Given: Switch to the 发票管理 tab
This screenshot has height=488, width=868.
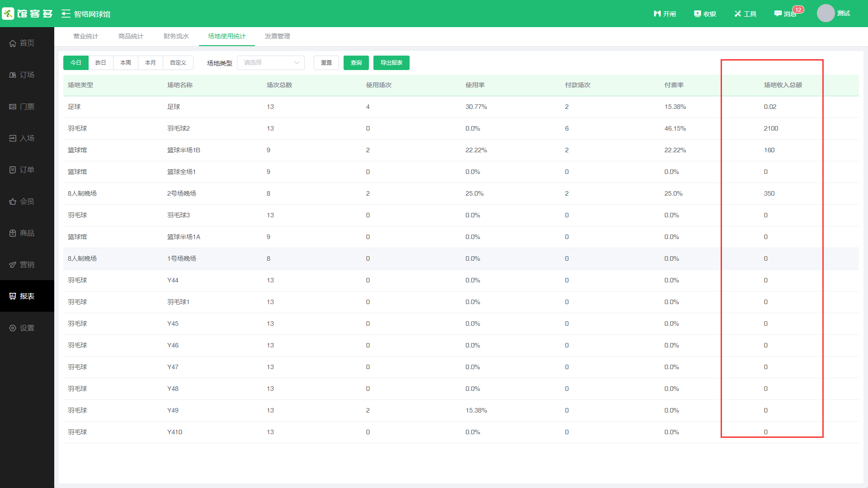Looking at the screenshot, I should tap(278, 36).
